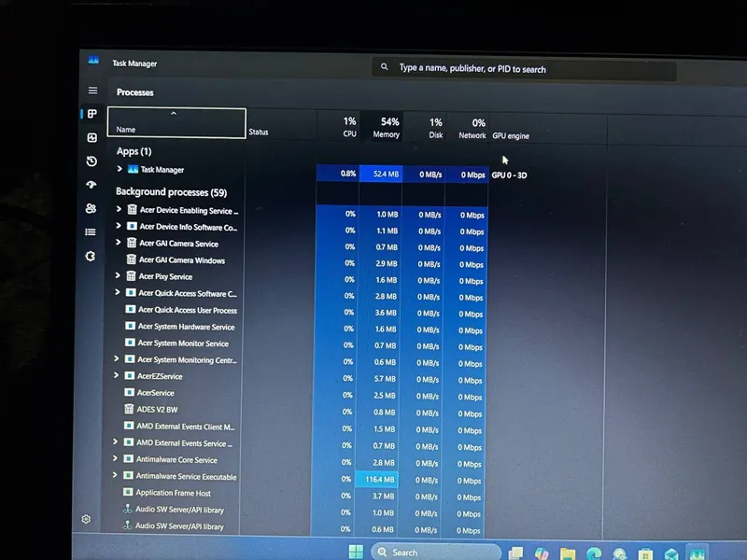Sort by the CPU column header
747x560 pixels.
pos(339,126)
